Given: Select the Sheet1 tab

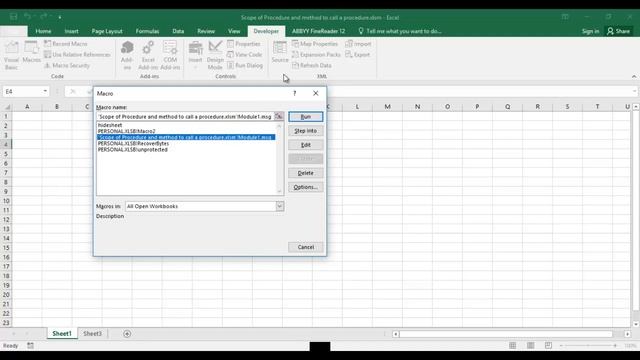Looking at the screenshot, I should pos(62,333).
